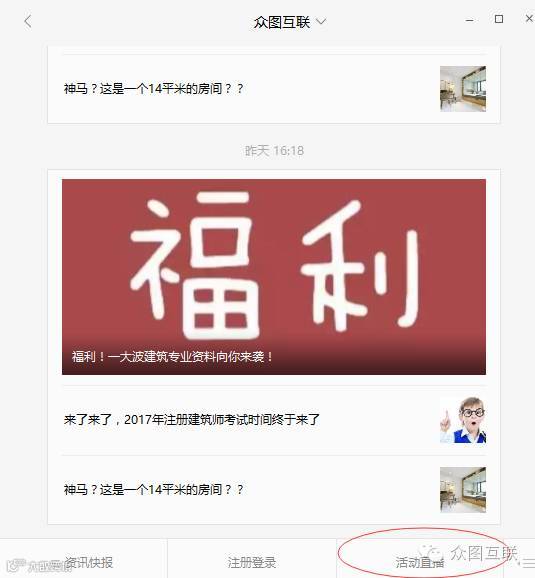Click the WeChat logo watermark icon
Viewport: 535px width, 578px height.
pyautogui.click(x=431, y=552)
